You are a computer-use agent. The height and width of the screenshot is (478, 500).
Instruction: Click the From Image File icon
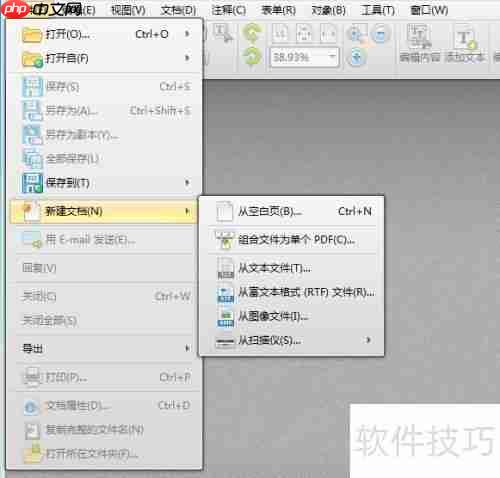[x=225, y=317]
